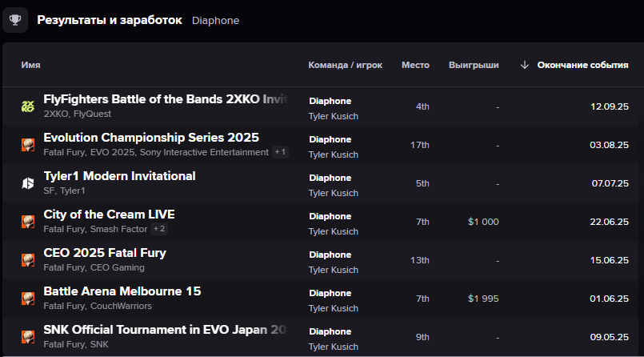Screen dimensions: 644x357
Task: Expand the +2 tags badge under City of the Cream
Action: (x=159, y=229)
